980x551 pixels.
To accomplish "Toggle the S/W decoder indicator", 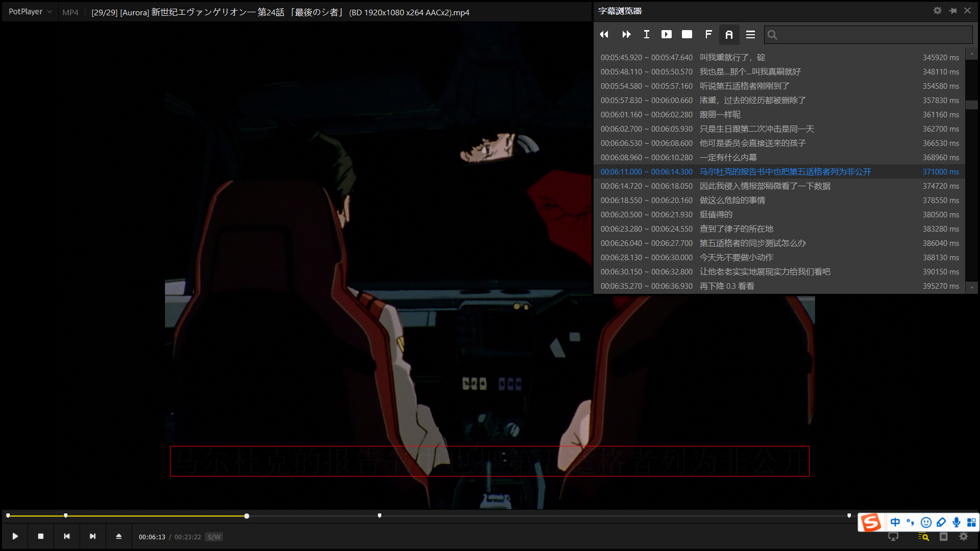I will click(x=214, y=537).
